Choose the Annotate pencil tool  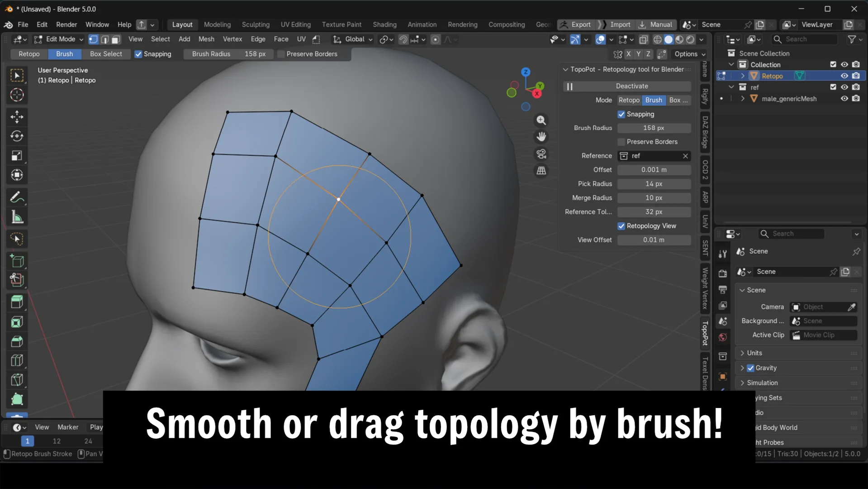(x=17, y=197)
